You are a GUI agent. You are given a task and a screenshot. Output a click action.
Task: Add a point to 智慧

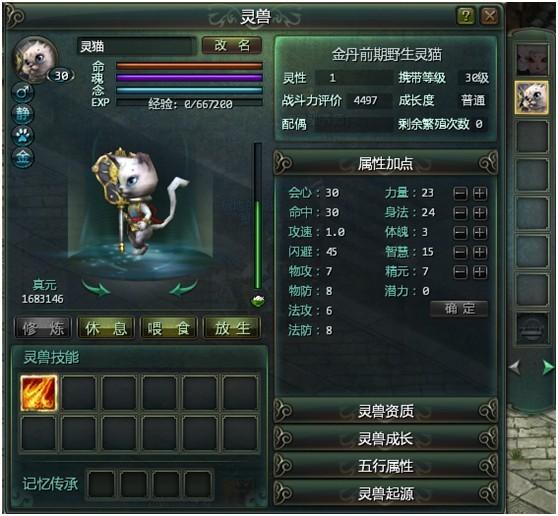click(480, 252)
